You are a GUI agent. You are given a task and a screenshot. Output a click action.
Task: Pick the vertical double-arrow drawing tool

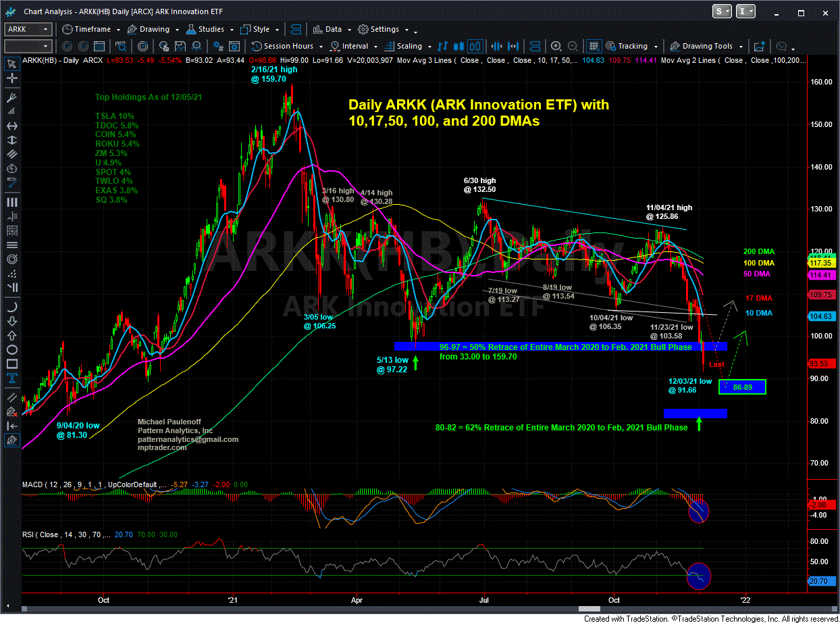(x=11, y=142)
